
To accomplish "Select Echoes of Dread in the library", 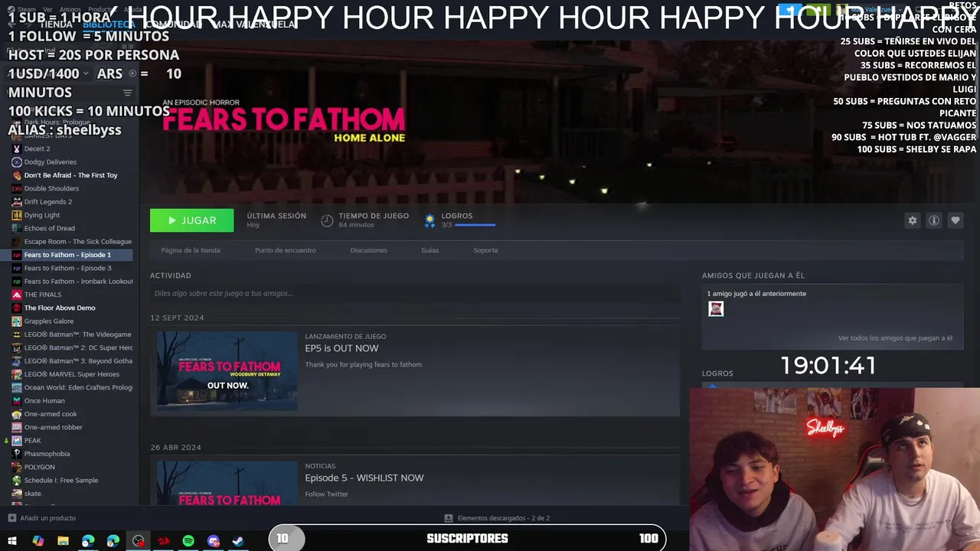I will pos(49,228).
